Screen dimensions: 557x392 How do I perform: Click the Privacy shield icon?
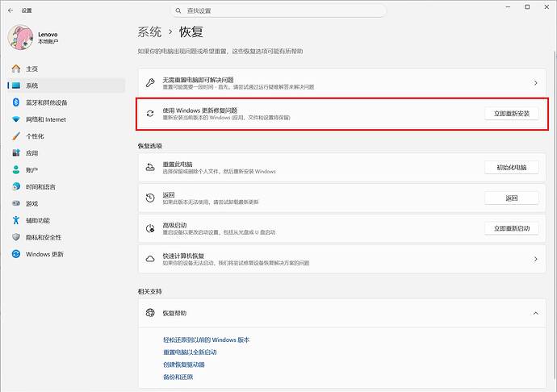tap(16, 237)
